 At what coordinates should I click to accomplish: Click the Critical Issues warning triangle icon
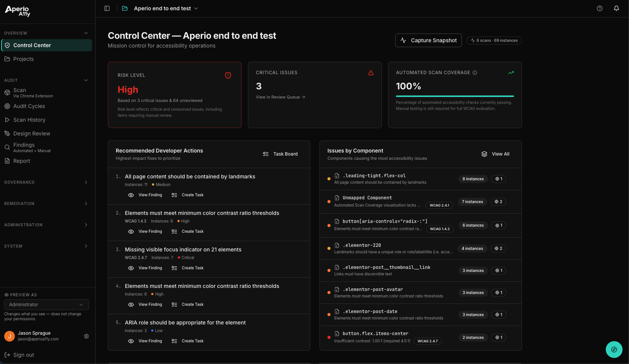click(x=371, y=73)
